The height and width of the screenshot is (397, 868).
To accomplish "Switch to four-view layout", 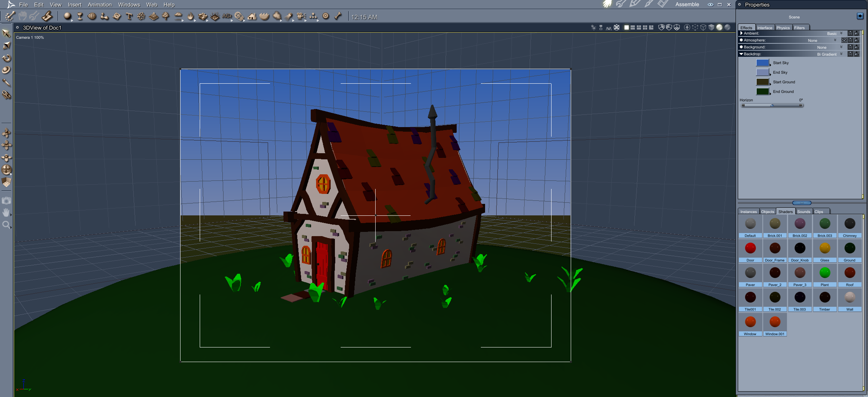I will (x=645, y=28).
